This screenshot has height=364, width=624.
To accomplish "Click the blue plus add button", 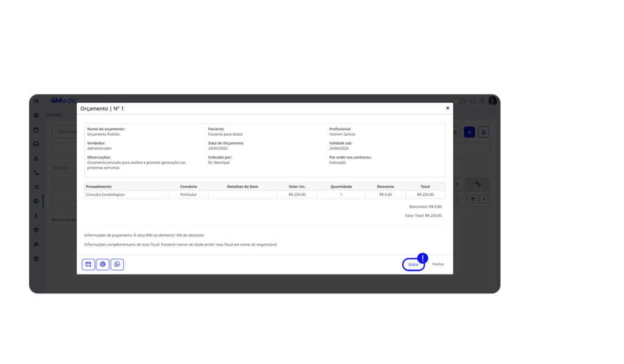I will pyautogui.click(x=469, y=132).
